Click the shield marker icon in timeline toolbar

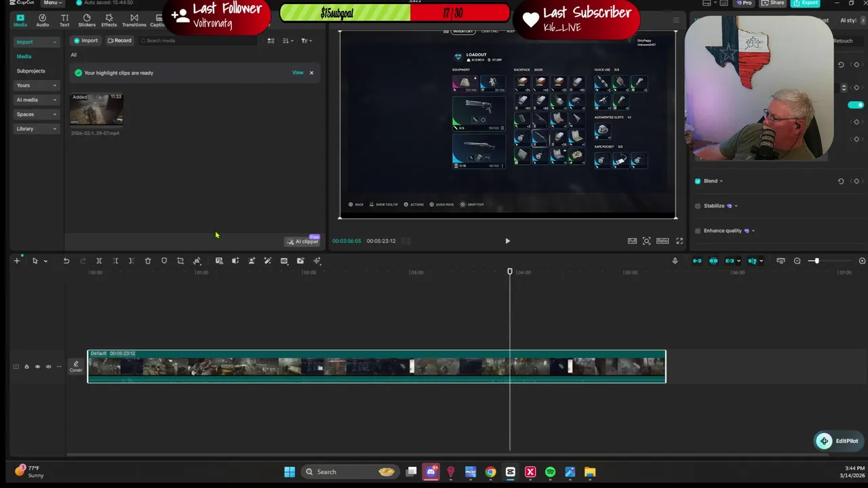click(164, 261)
